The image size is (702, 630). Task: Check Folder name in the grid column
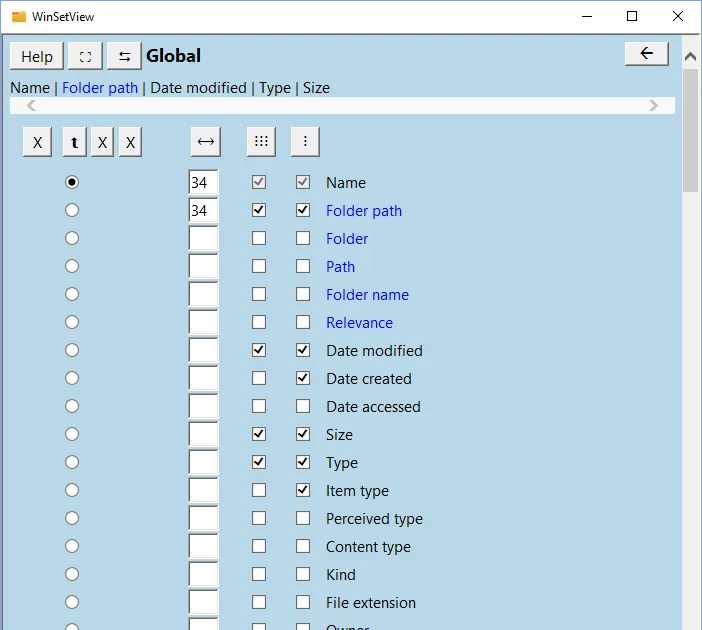pos(259,294)
